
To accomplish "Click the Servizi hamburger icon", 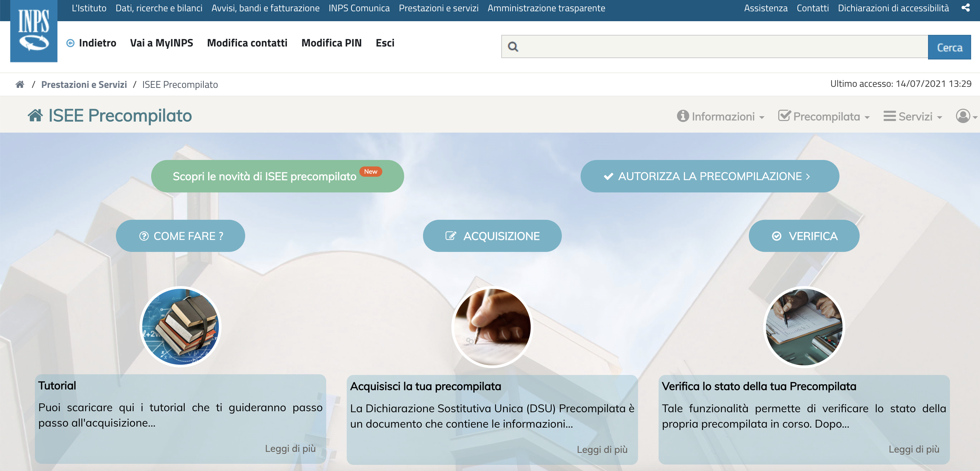I will coord(889,116).
